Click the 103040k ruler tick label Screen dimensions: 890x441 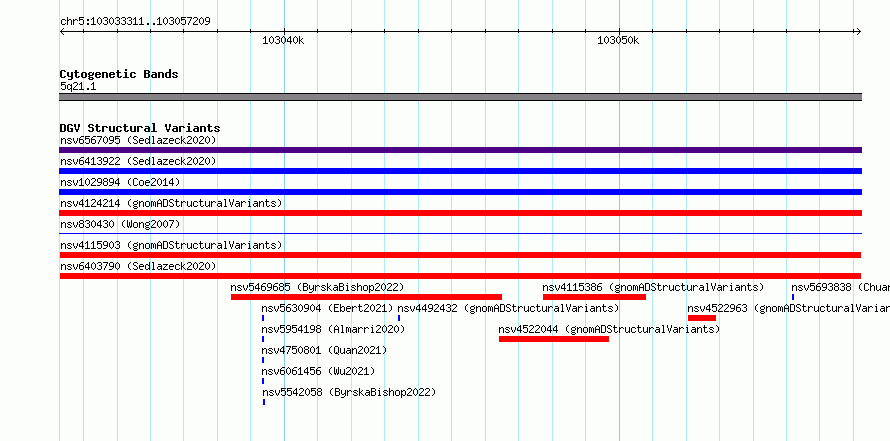pos(283,40)
